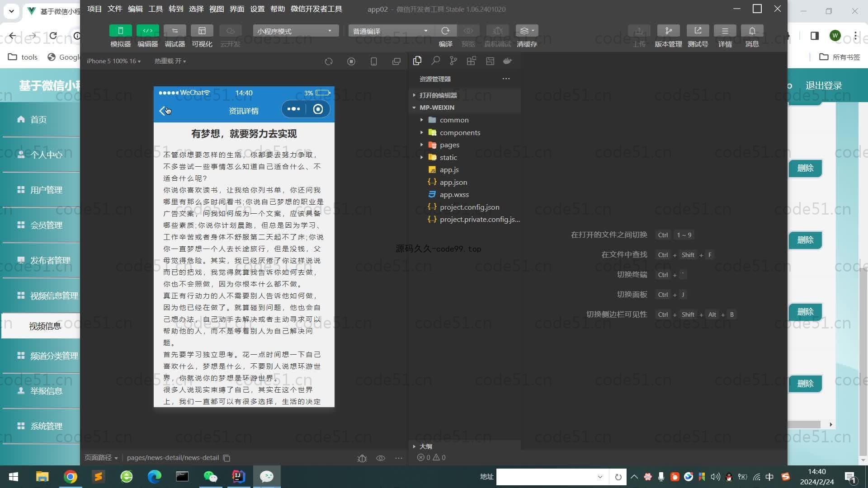This screenshot has width=868, height=488.
Task: Open the 编辑 menu
Action: [135, 9]
